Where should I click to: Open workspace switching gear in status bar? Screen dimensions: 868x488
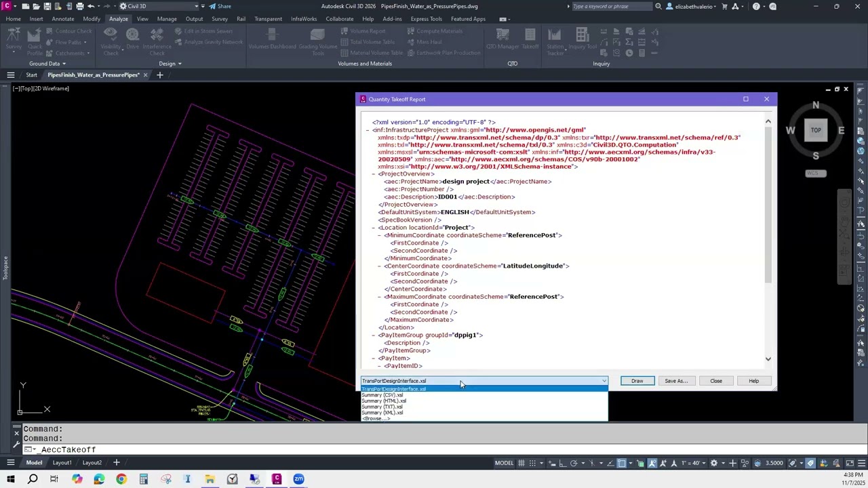tap(713, 463)
